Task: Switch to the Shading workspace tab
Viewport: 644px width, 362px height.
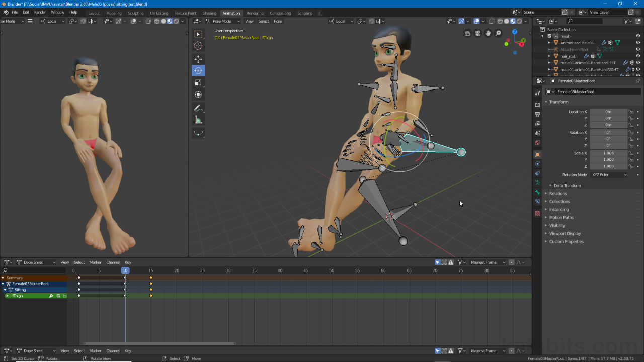Action: click(x=209, y=13)
